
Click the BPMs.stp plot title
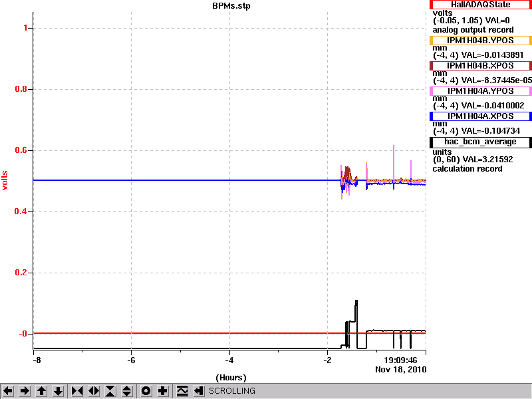(231, 6)
